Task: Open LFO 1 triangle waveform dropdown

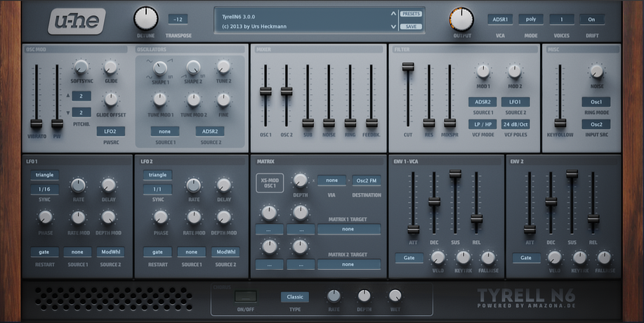Action: pyautogui.click(x=44, y=175)
